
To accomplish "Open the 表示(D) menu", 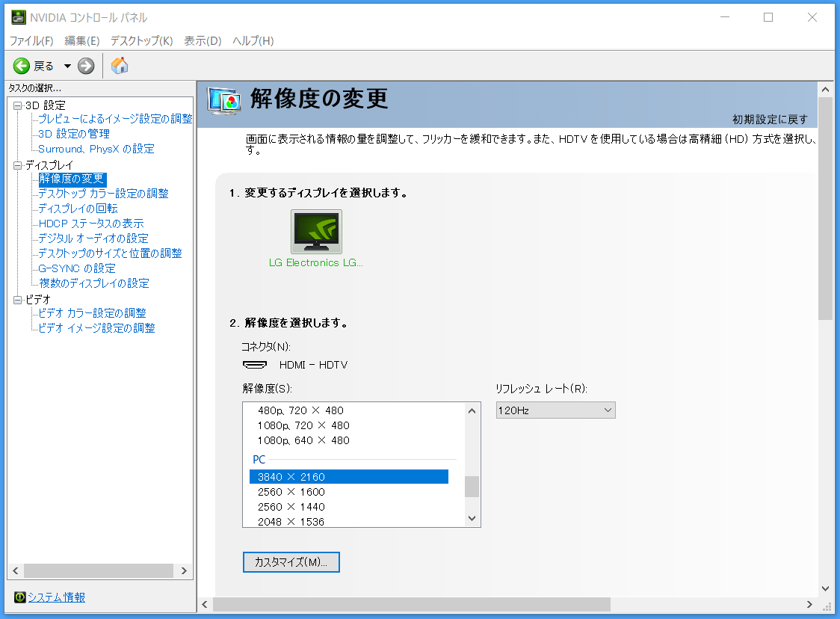I will click(x=203, y=40).
